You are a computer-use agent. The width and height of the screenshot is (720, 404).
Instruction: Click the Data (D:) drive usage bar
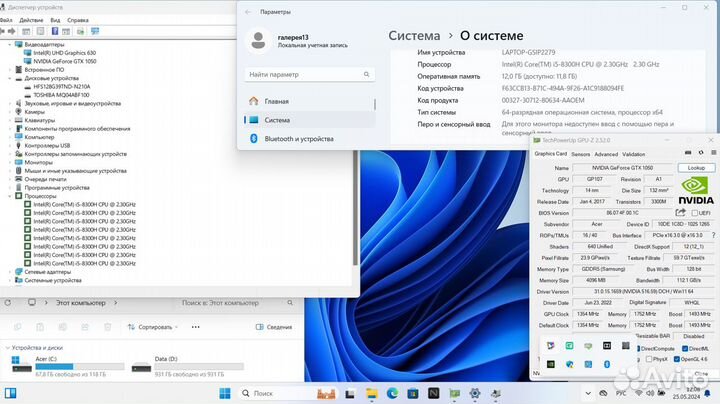click(x=199, y=366)
